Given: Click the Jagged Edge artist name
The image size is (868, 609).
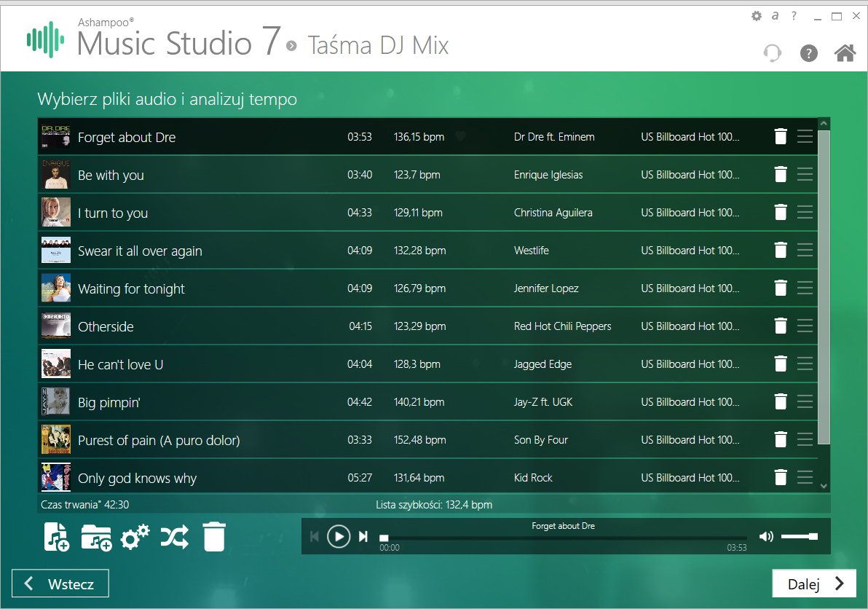Looking at the screenshot, I should click(542, 364).
